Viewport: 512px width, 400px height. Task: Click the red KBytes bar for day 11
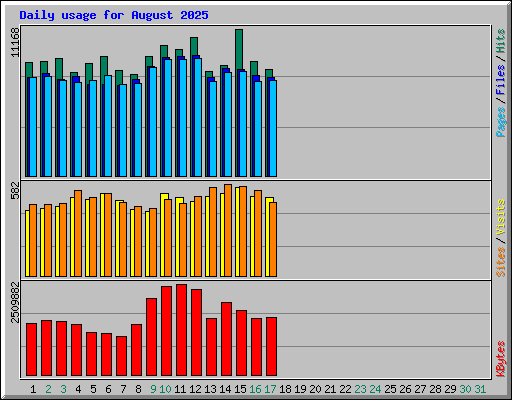[181, 330]
